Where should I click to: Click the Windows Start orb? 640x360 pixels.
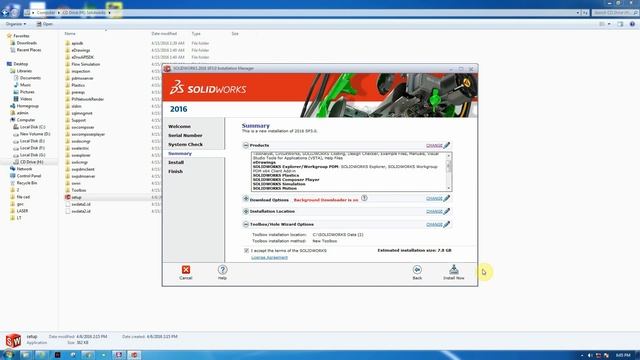(8, 355)
